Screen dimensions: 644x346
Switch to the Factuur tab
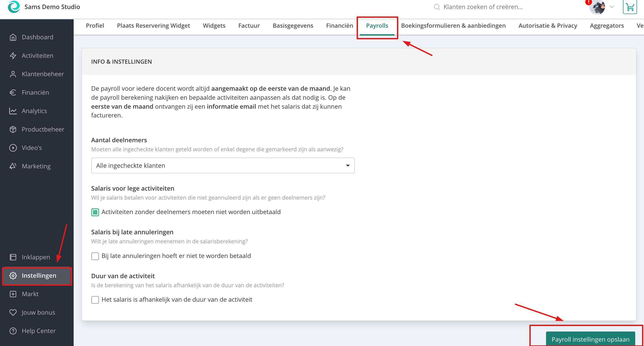249,25
